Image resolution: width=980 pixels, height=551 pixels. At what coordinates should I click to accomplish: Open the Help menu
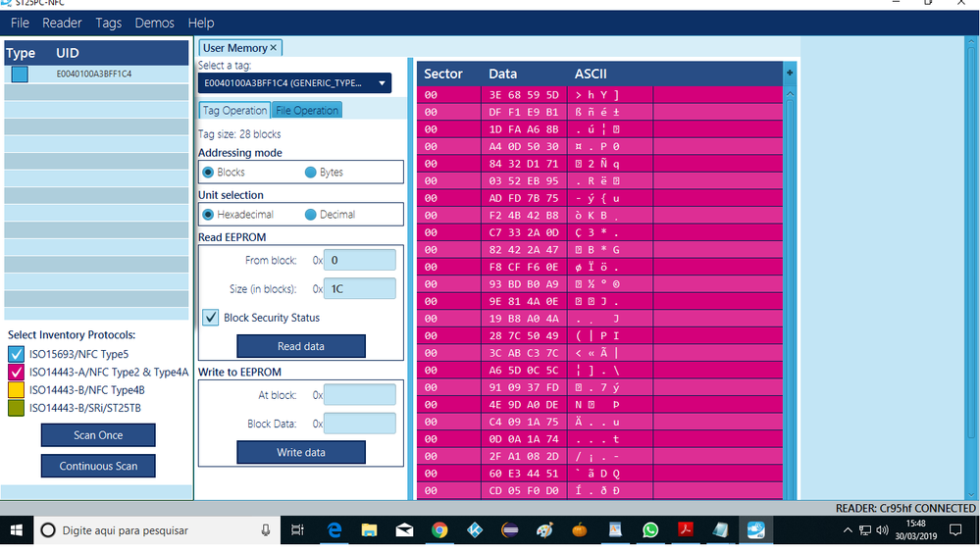pyautogui.click(x=201, y=24)
